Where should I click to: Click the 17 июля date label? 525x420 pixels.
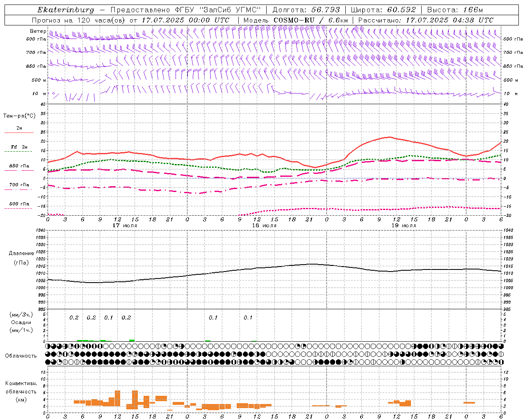(x=125, y=226)
